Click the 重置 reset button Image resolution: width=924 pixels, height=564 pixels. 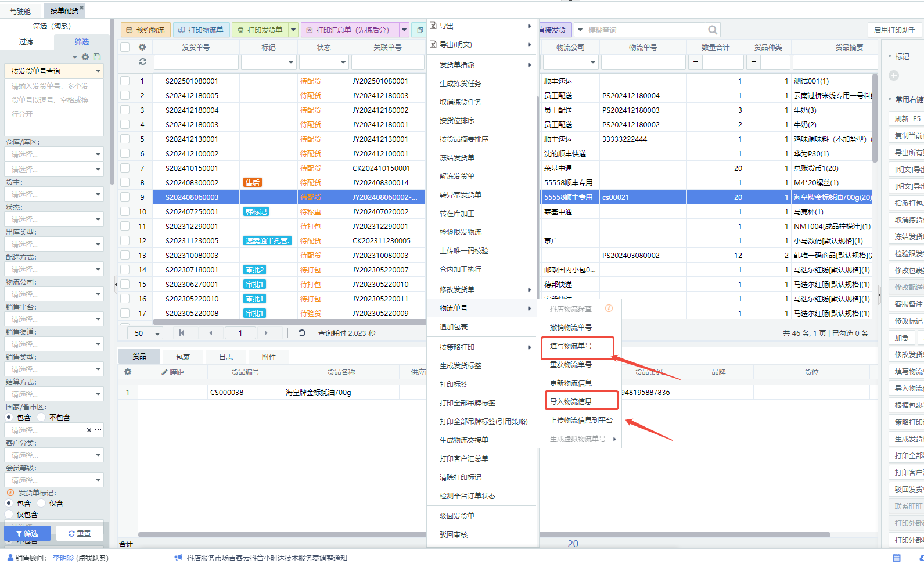(x=80, y=533)
